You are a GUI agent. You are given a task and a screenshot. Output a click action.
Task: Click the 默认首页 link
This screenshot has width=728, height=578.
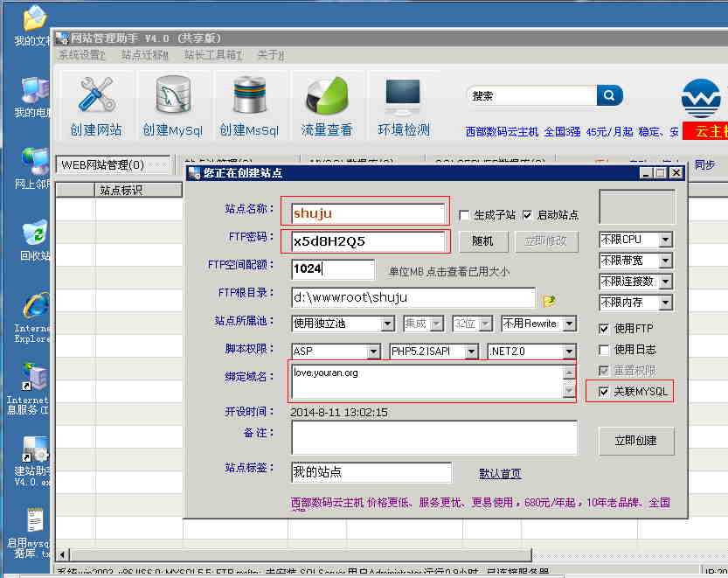point(500,474)
